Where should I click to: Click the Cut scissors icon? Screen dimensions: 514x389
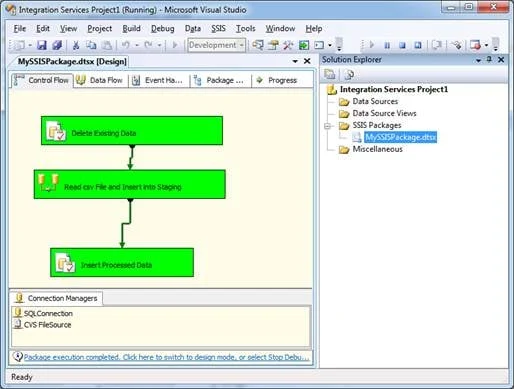(x=76, y=45)
